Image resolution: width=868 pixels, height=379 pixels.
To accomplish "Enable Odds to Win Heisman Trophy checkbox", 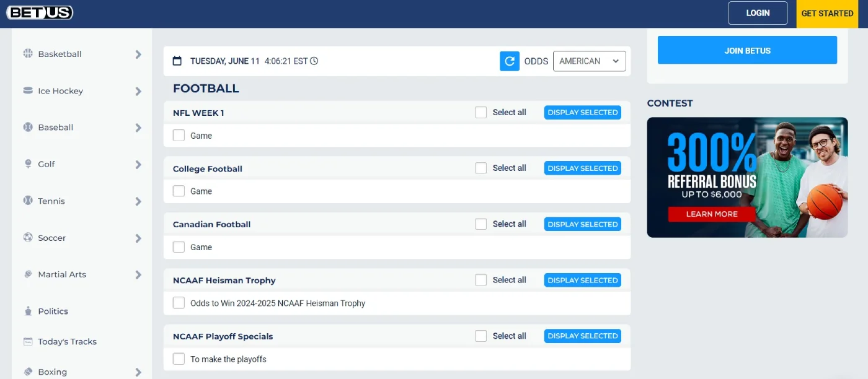I will pyautogui.click(x=179, y=303).
